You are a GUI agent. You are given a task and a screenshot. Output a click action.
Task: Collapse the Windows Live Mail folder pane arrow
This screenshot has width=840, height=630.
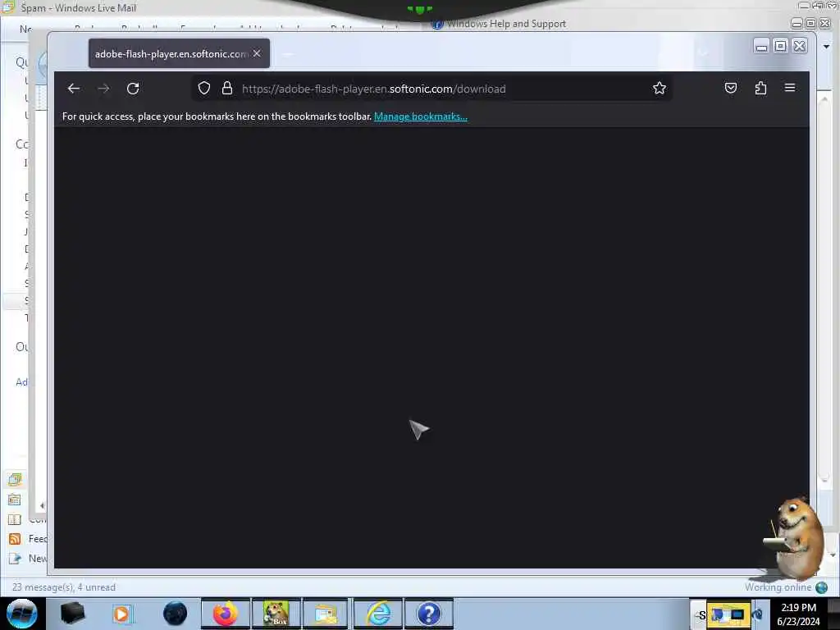coord(42,504)
